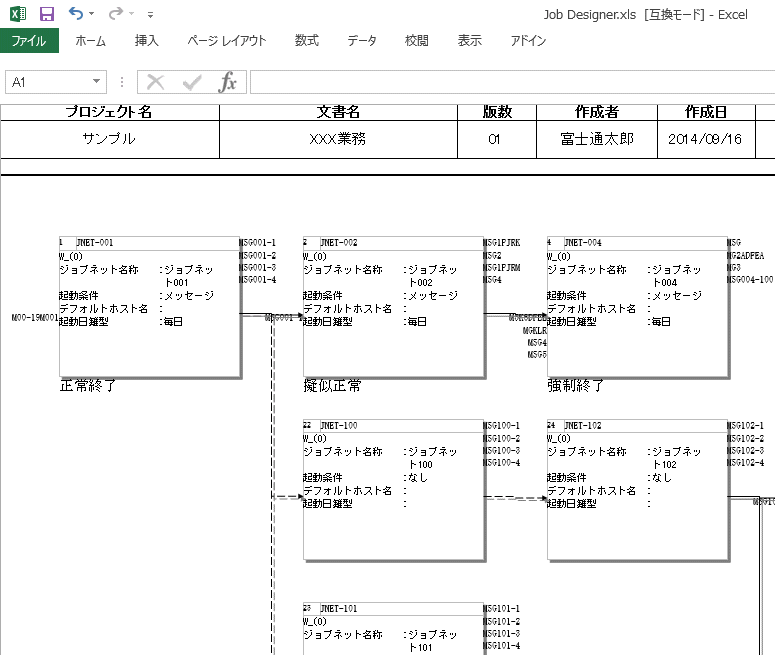
Task: Open the Name Box dropdown arrow
Action: 97,82
